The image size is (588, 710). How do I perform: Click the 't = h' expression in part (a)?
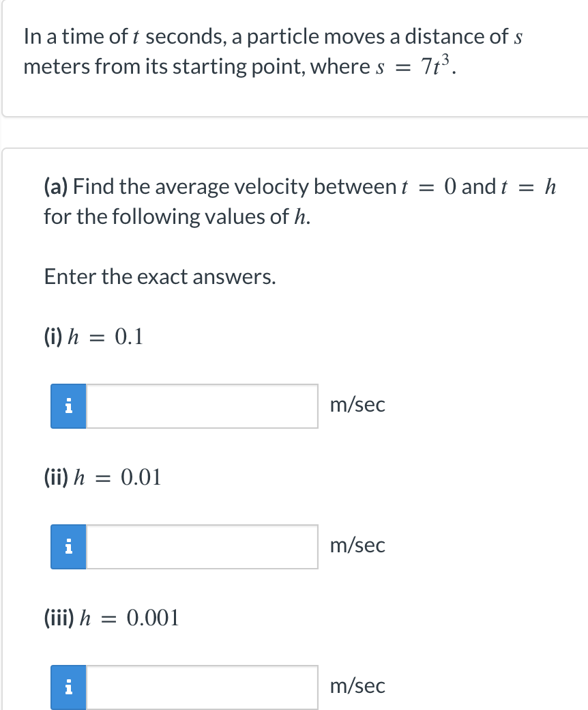[x=529, y=186]
